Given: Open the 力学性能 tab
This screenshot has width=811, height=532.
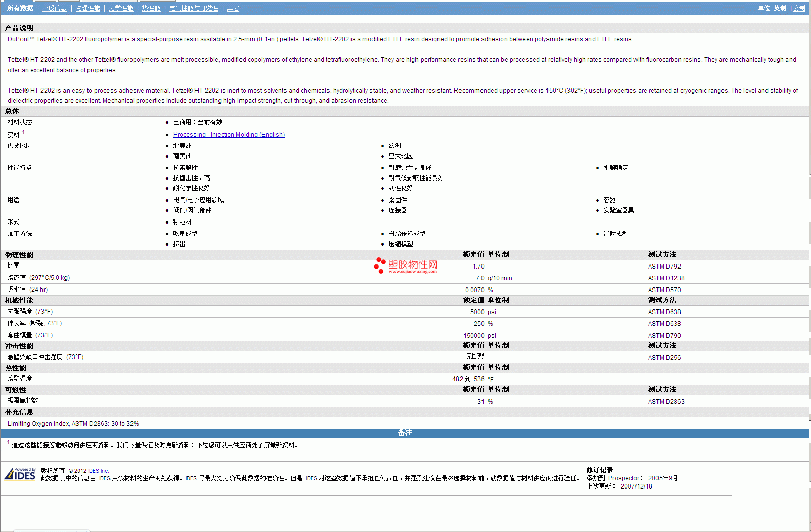Looking at the screenshot, I should [x=121, y=8].
